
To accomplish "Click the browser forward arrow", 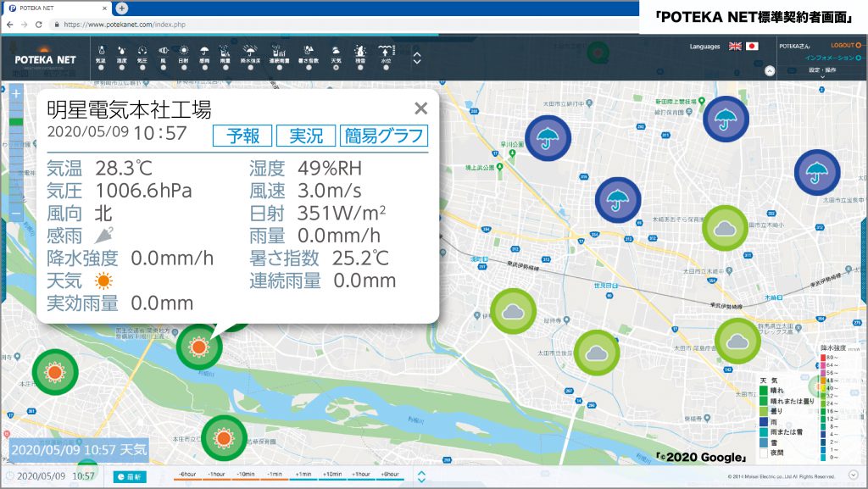I will pos(24,25).
